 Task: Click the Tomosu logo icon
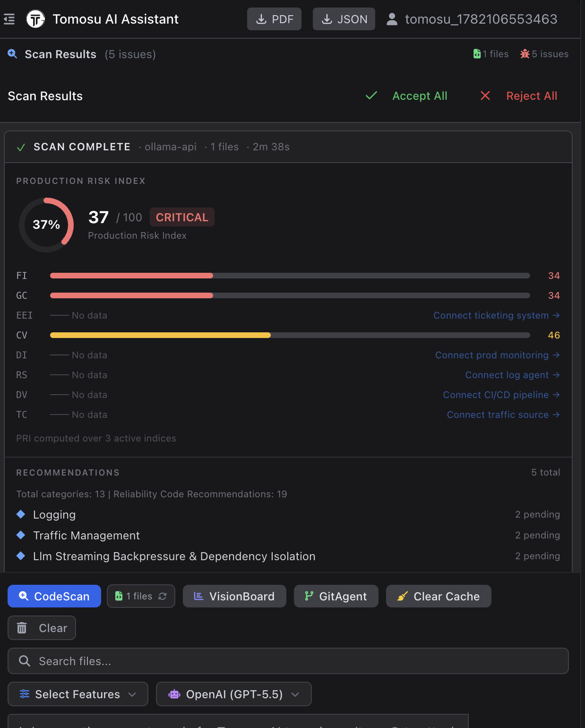coord(35,19)
